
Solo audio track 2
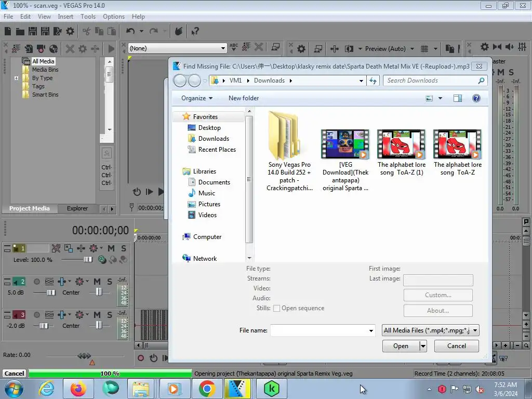point(109,282)
